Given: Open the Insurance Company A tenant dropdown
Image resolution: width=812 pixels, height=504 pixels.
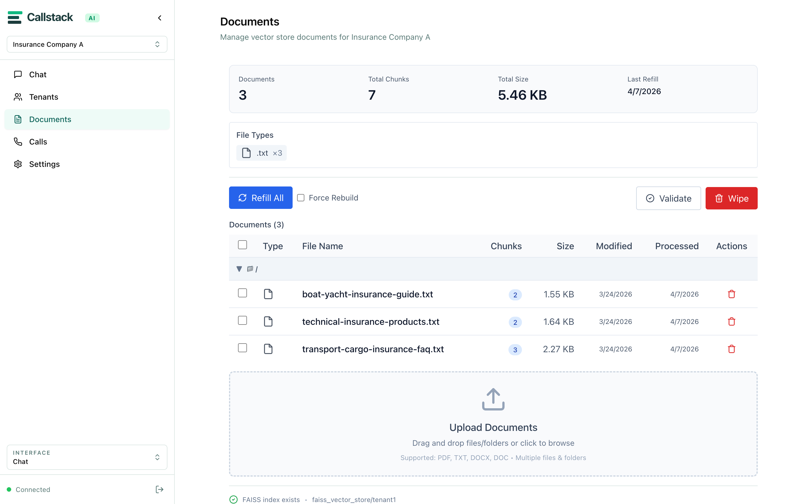Looking at the screenshot, I should (x=87, y=44).
